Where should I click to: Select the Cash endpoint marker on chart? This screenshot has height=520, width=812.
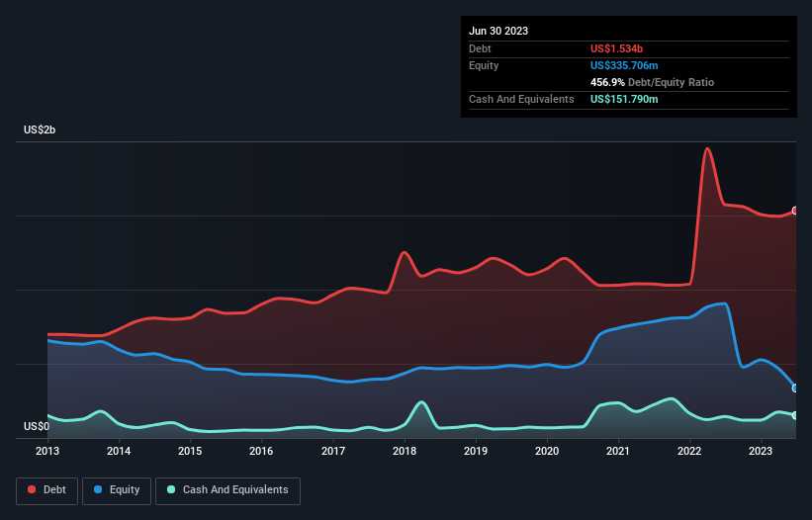pos(795,415)
